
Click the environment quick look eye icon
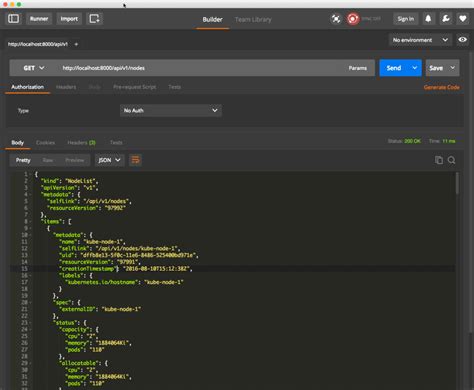tap(462, 40)
